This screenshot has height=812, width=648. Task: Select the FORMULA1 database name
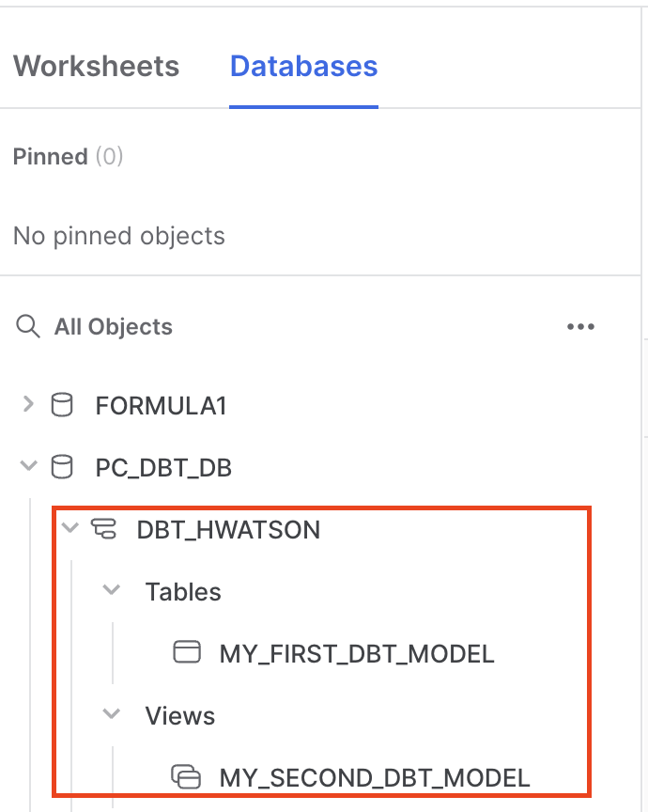point(160,405)
